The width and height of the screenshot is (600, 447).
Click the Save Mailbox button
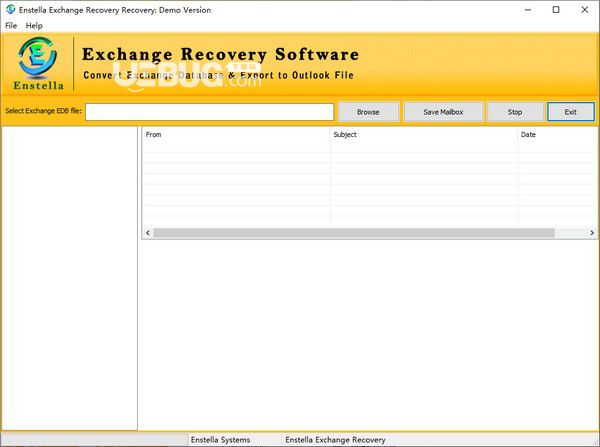pos(443,112)
